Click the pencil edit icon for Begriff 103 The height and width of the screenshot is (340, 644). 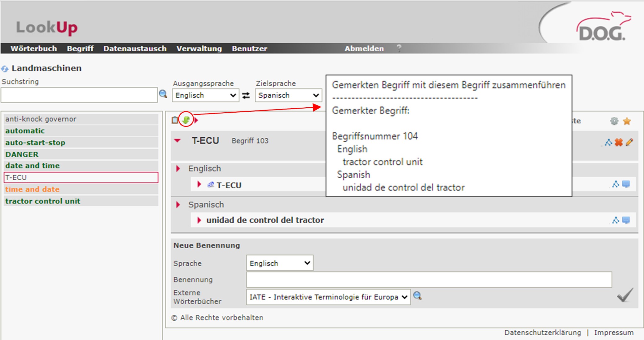pos(629,142)
